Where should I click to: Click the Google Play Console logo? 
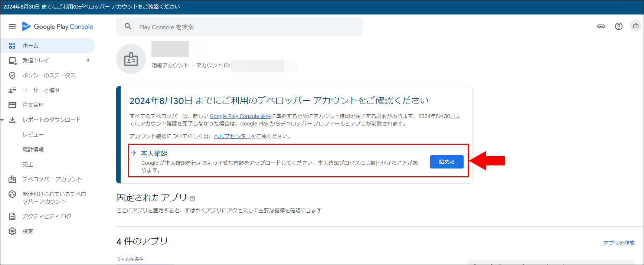(58, 26)
